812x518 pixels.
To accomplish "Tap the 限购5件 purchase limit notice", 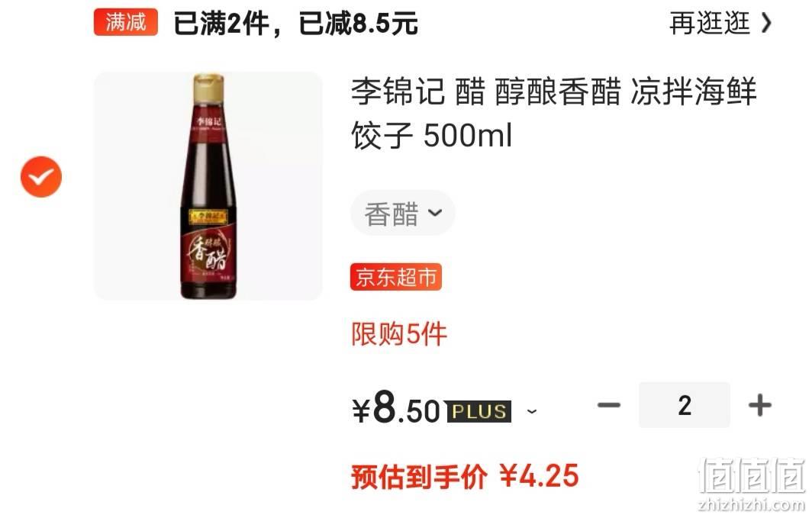I will [398, 334].
